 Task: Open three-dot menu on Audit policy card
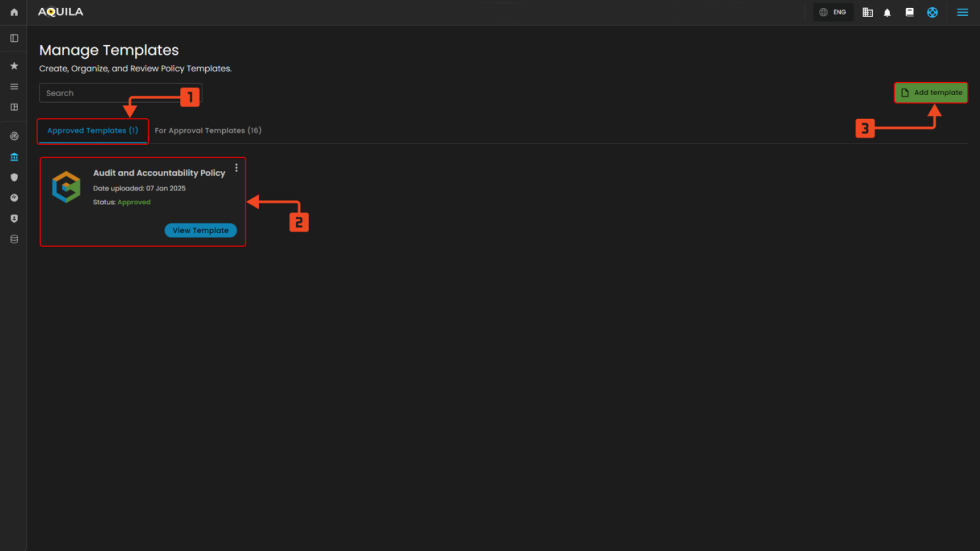pyautogui.click(x=236, y=168)
